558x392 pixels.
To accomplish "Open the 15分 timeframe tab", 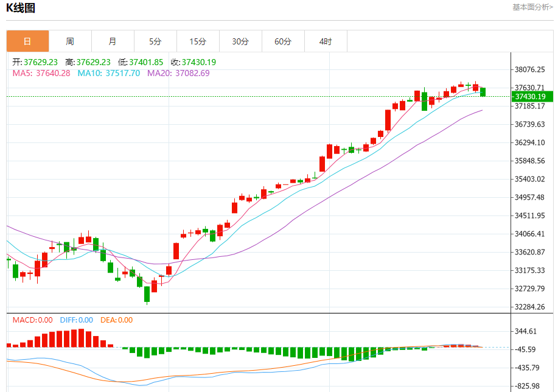I will click(198, 41).
